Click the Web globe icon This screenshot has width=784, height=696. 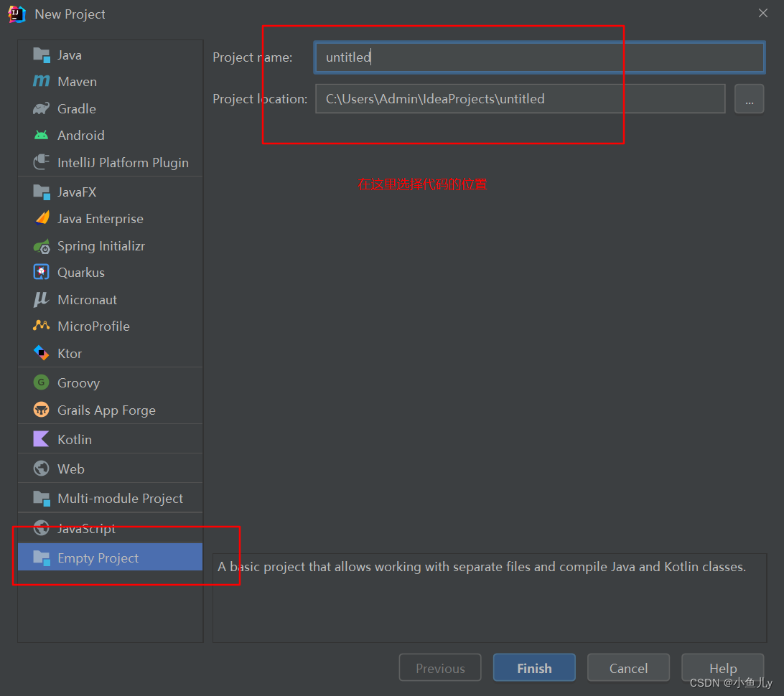(42, 469)
